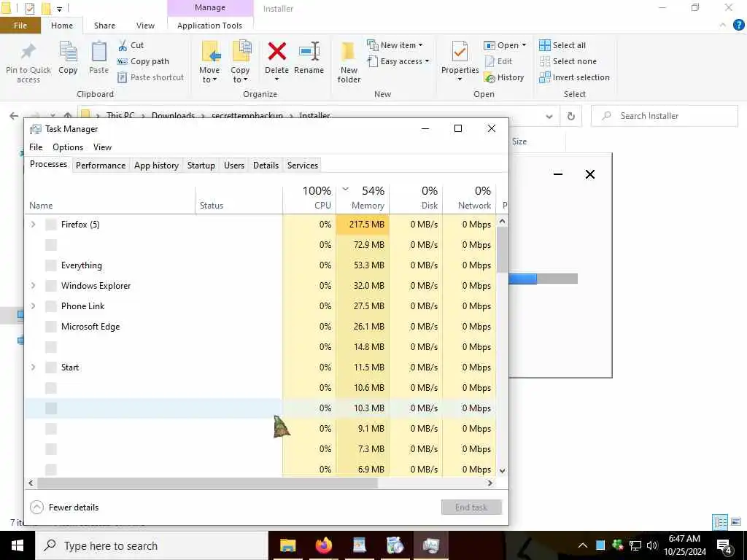Screen dimensions: 747x560
Task: Click the red Delete icon
Action: [276, 52]
